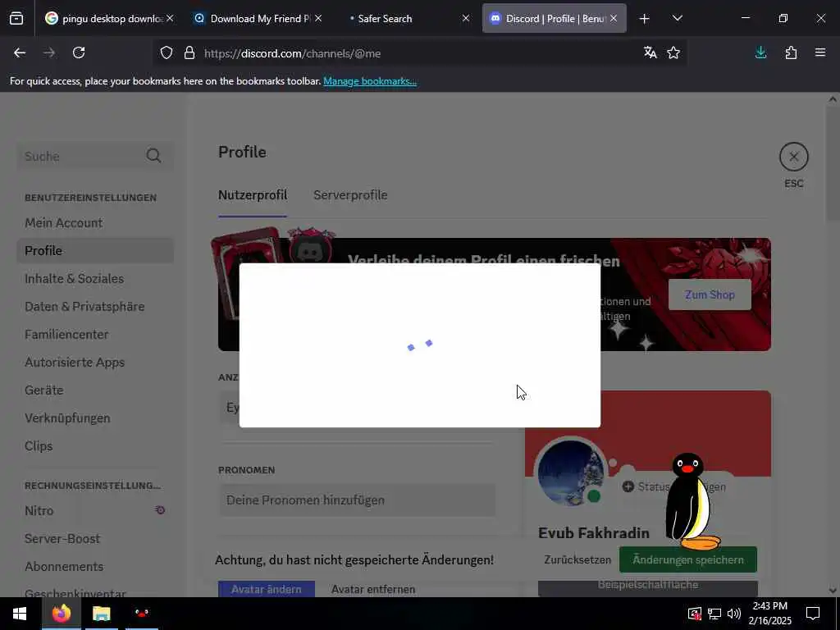This screenshot has height=630, width=840.
Task: Bookmark this page with the star icon
Action: click(673, 52)
